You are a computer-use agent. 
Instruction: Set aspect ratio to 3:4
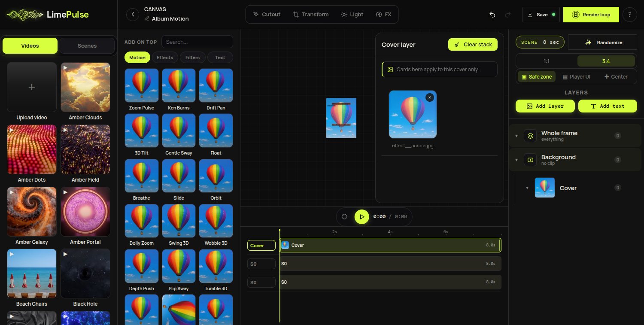coord(606,61)
